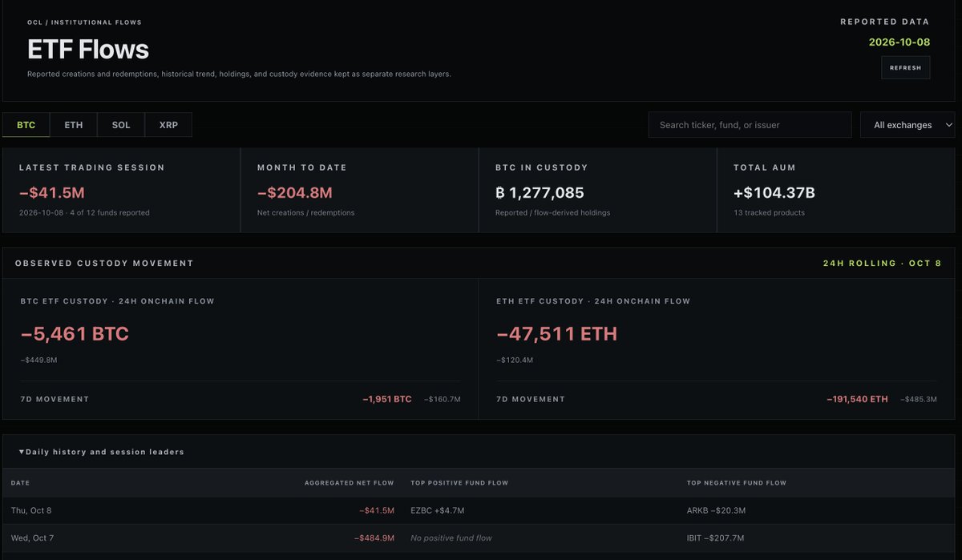962x560 pixels.
Task: Click the −$484.9M aggregated net flow
Action: [374, 538]
